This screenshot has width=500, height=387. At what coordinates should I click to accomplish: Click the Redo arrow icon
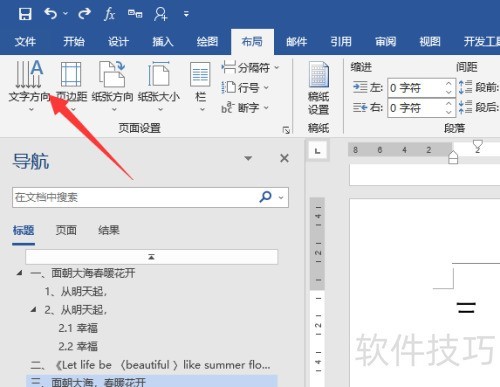84,14
